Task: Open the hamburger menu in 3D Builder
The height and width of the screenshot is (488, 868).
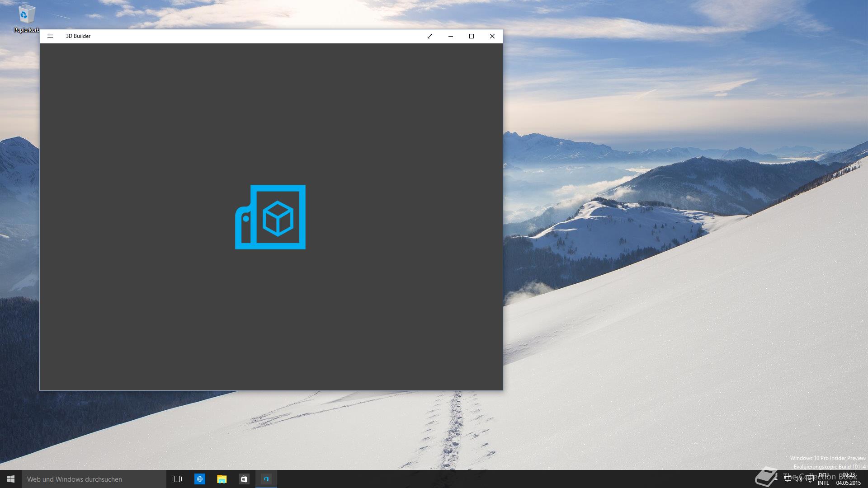Action: [50, 36]
